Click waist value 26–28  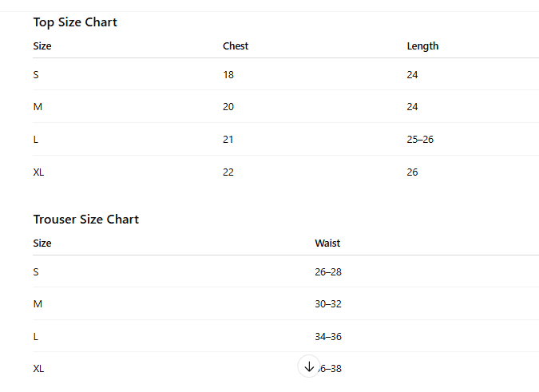[x=328, y=272]
